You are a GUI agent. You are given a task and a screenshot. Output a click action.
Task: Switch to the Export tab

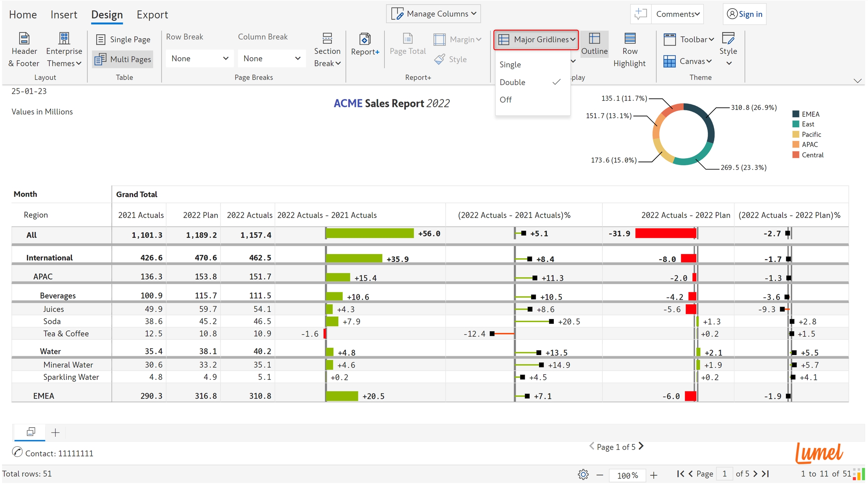tap(152, 15)
